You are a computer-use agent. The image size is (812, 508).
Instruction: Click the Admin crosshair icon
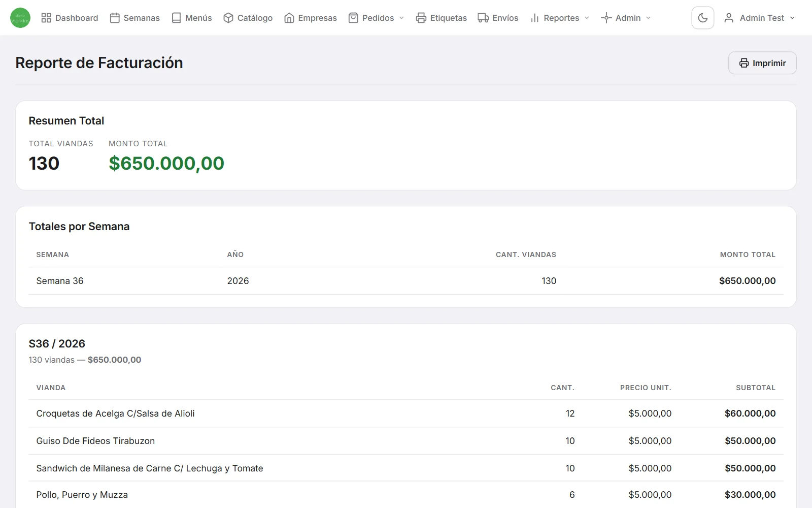click(x=606, y=18)
